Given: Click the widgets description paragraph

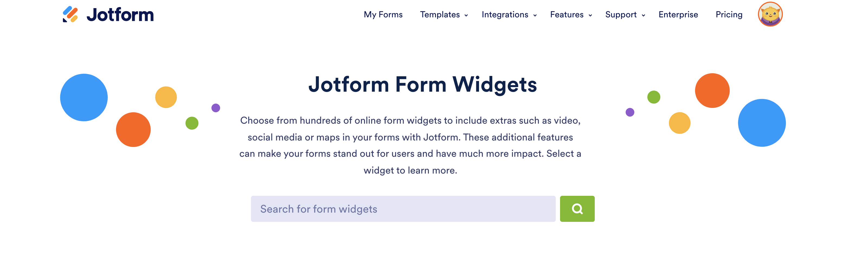Looking at the screenshot, I should coord(410,145).
